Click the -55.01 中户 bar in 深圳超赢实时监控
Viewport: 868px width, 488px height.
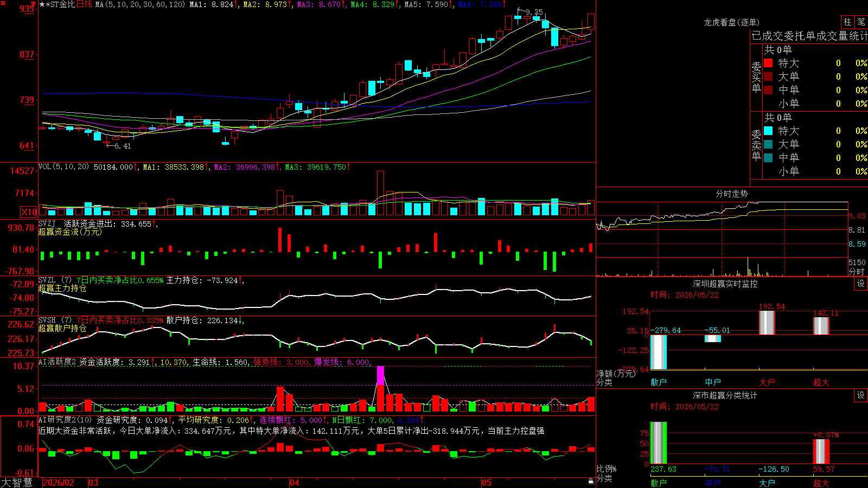click(x=713, y=338)
